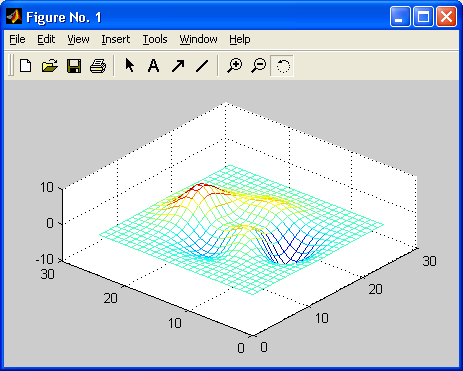Open the Window menu
463x371 pixels.
pos(198,39)
